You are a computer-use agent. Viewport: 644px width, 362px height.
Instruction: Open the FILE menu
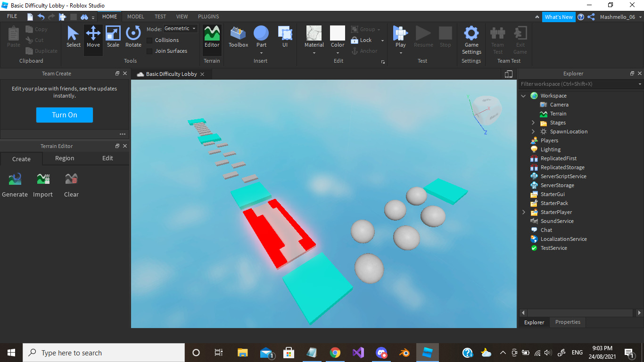(12, 16)
